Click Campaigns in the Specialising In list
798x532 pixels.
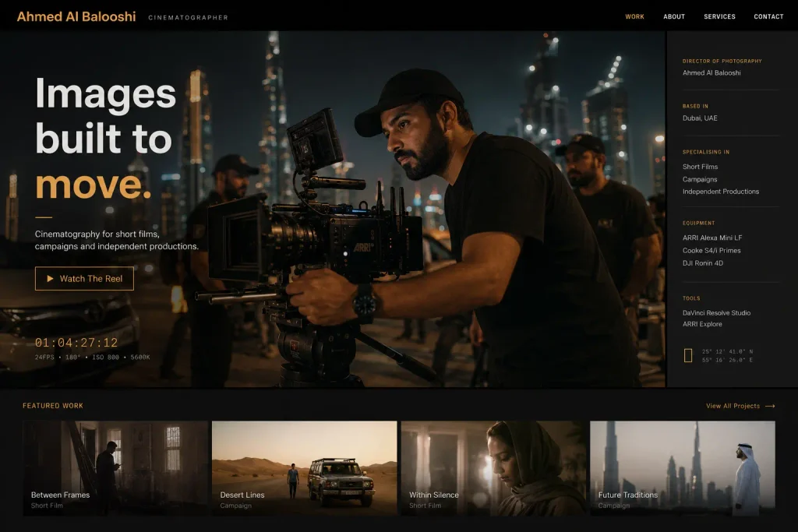(x=700, y=179)
